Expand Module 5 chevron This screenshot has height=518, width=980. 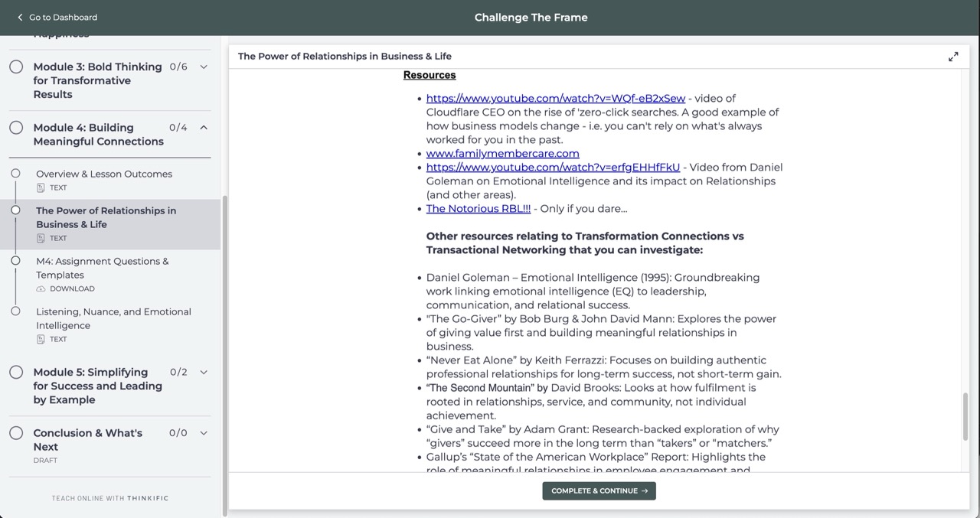(204, 373)
